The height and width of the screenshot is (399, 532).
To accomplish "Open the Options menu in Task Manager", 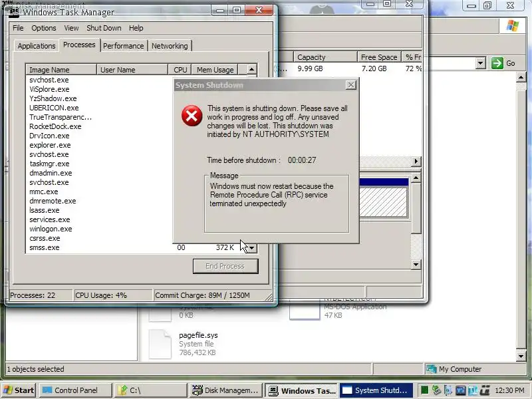I will pos(44,28).
